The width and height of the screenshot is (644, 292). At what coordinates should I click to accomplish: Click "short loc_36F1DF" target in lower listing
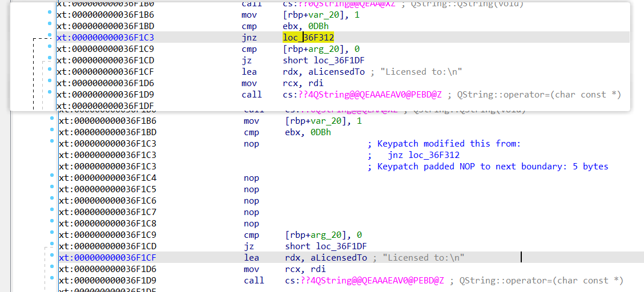pyautogui.click(x=325, y=246)
